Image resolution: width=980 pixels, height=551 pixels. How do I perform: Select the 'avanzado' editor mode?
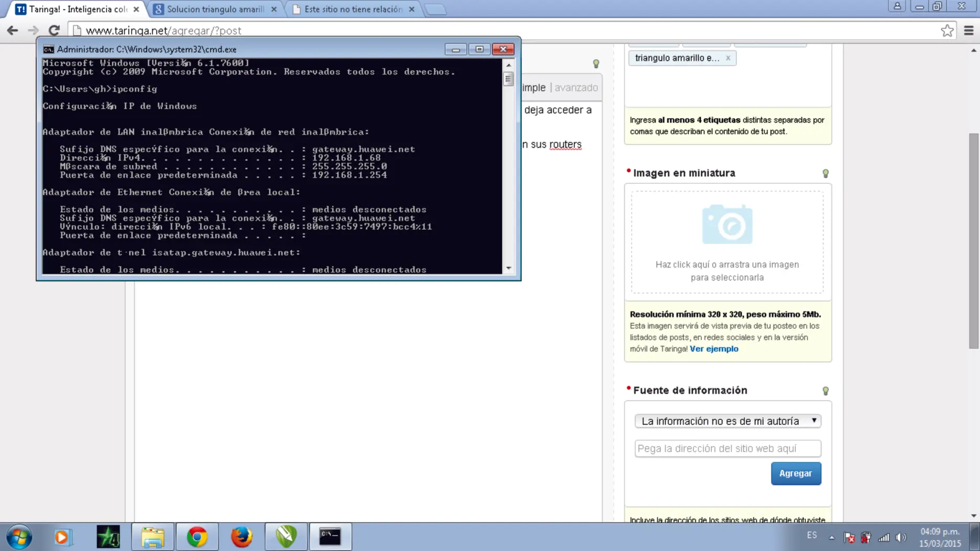coord(576,88)
